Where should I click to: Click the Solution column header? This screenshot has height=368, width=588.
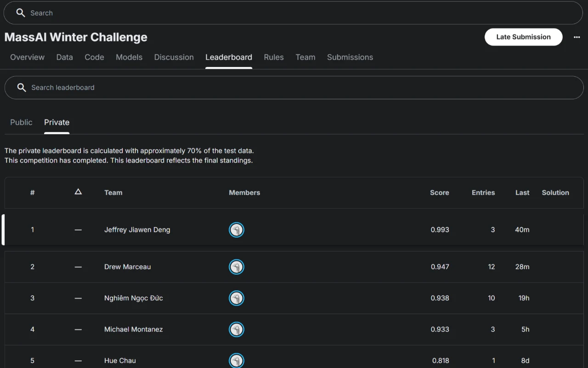pos(555,193)
